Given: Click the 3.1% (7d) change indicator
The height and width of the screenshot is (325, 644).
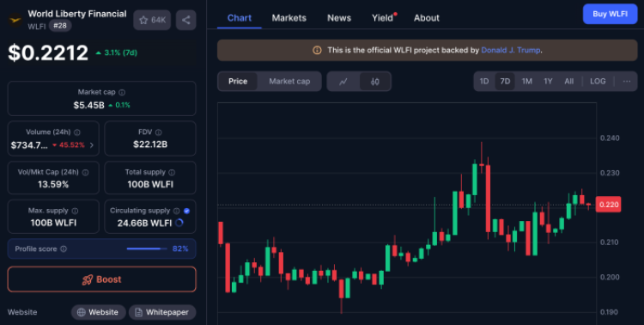Looking at the screenshot, I should point(116,52).
